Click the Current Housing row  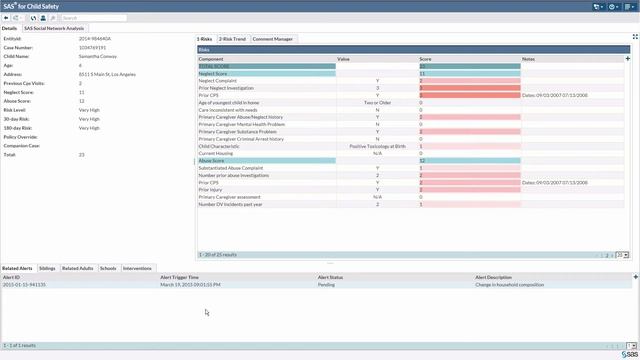click(x=411, y=153)
